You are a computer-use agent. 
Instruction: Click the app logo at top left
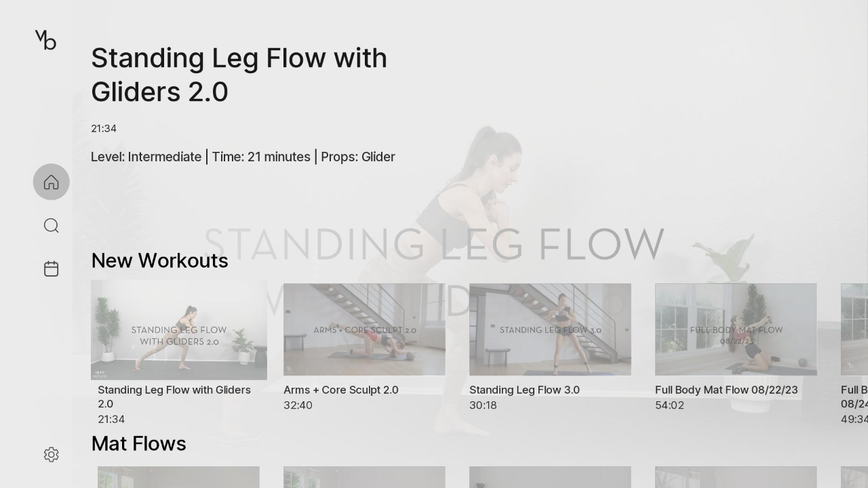point(45,40)
